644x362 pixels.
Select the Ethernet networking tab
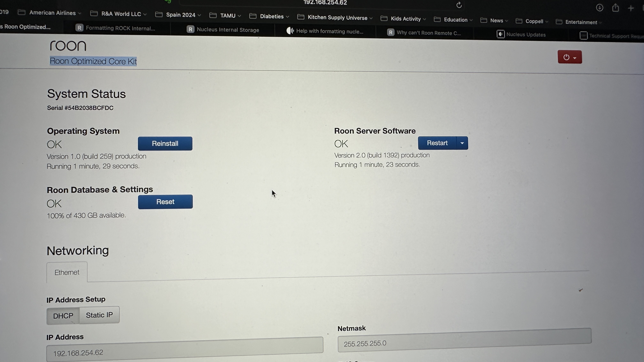[x=67, y=272]
